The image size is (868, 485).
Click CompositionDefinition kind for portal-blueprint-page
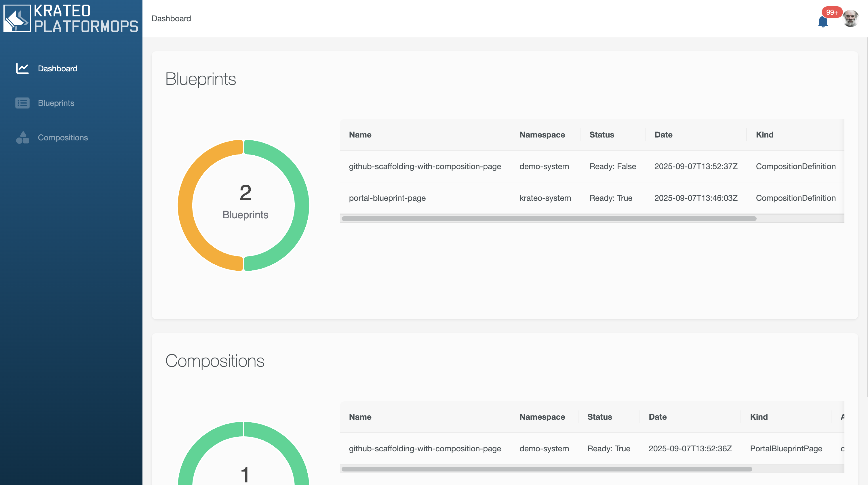(796, 198)
